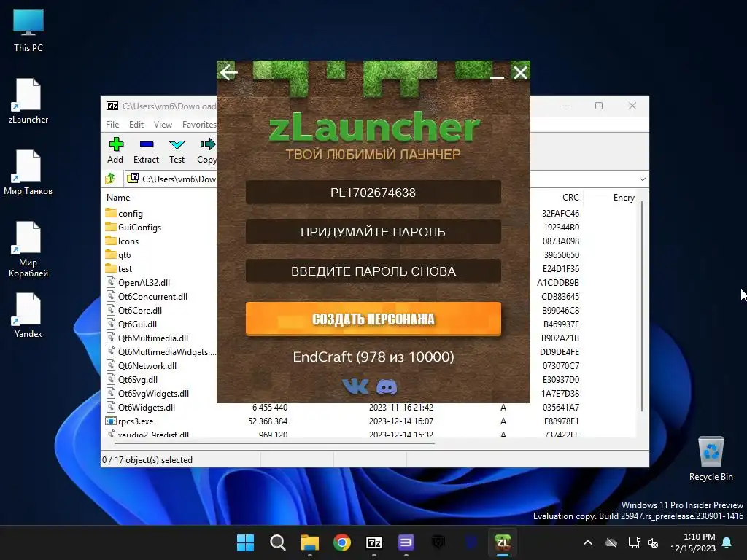
Task: Select the Yandex desktop shortcut
Action: (28, 315)
